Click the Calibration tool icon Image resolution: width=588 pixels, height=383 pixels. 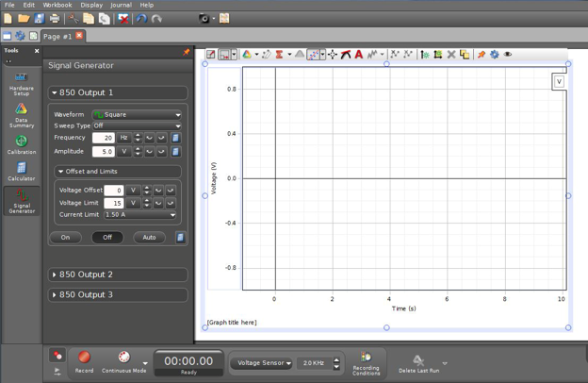point(21,143)
